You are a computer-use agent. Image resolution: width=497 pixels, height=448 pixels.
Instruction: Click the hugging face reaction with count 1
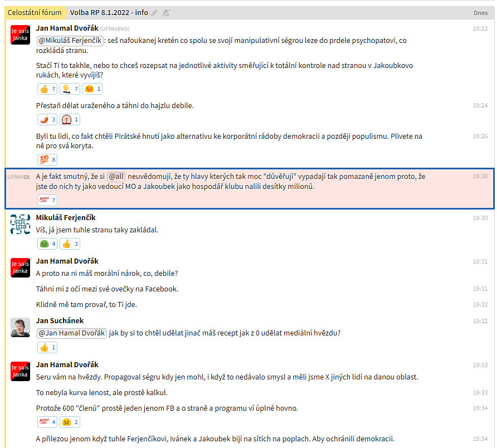point(92,89)
